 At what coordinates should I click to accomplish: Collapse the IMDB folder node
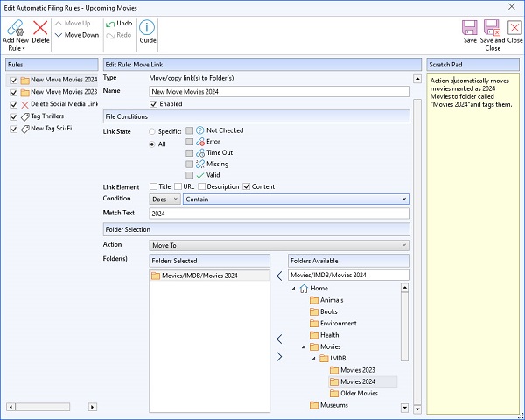coord(314,359)
